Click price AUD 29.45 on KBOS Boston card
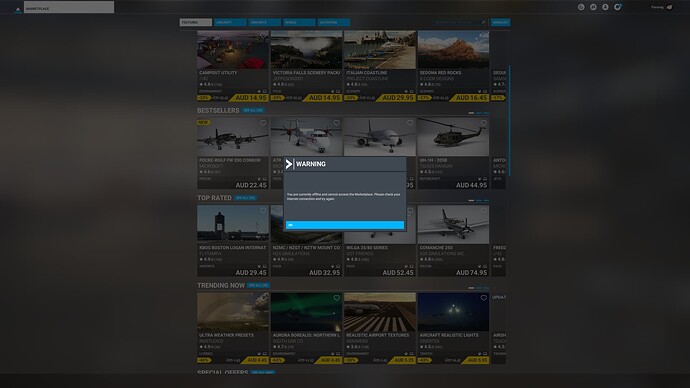 [251, 273]
